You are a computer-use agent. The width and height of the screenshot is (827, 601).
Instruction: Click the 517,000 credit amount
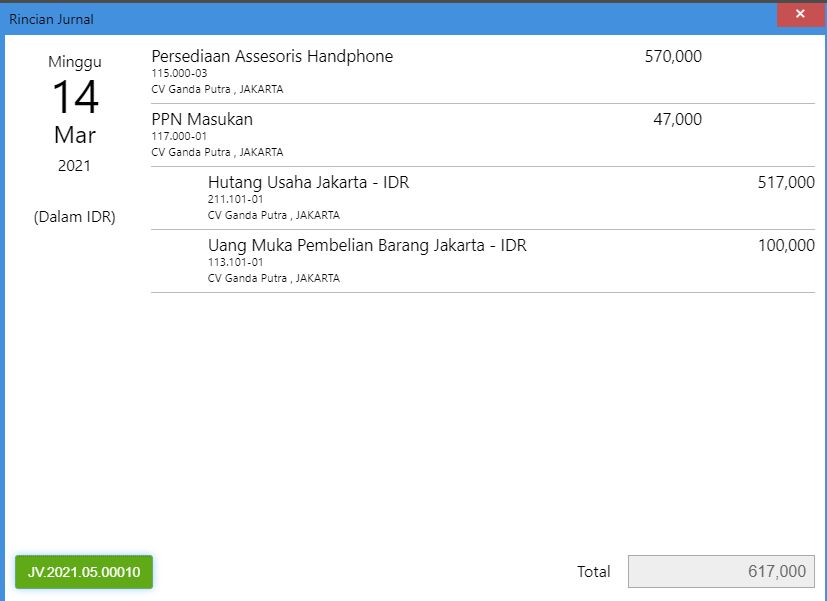pyautogui.click(x=786, y=182)
